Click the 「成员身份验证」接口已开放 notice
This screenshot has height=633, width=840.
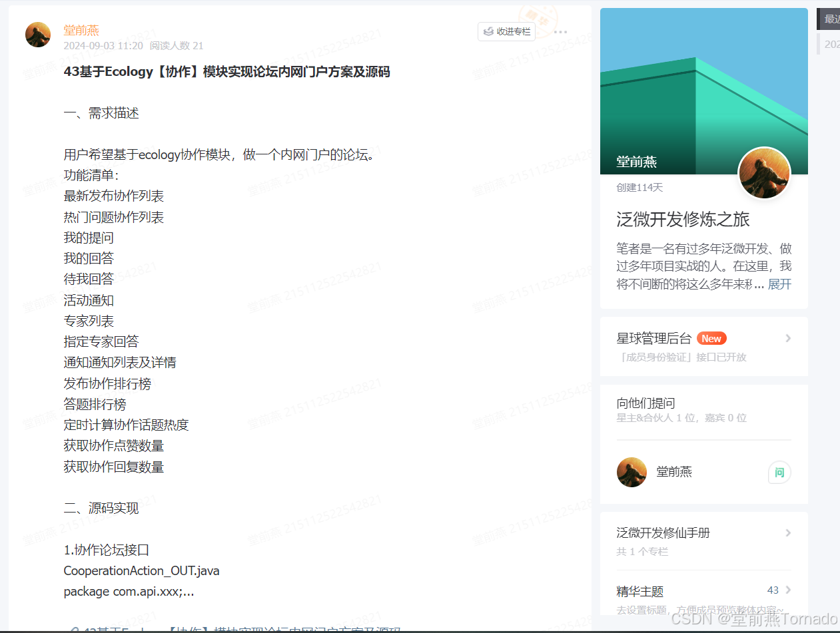click(x=682, y=357)
